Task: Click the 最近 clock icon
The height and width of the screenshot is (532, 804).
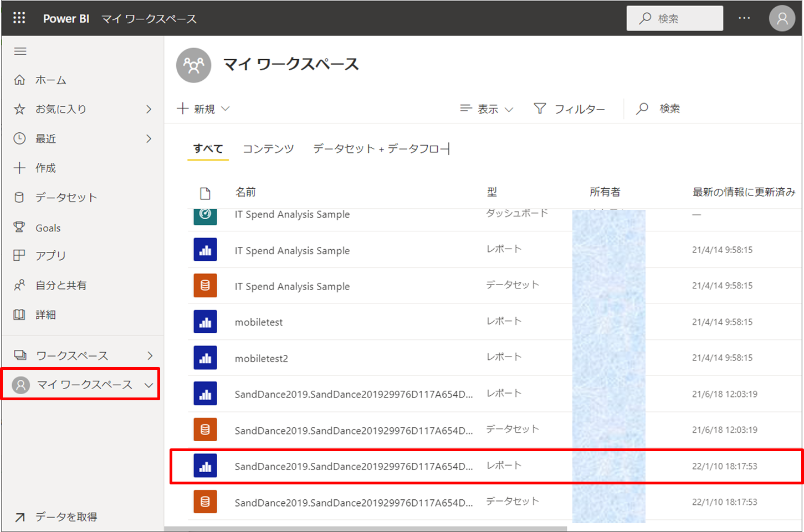Action: (19, 138)
